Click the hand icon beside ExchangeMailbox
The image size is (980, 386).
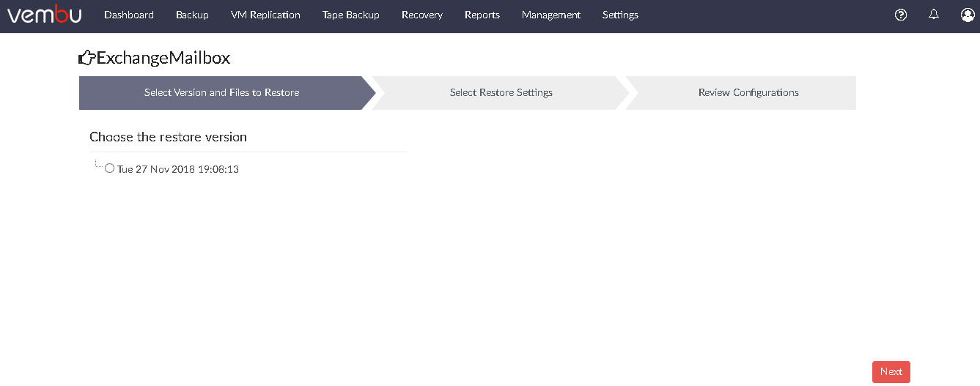pyautogui.click(x=87, y=58)
